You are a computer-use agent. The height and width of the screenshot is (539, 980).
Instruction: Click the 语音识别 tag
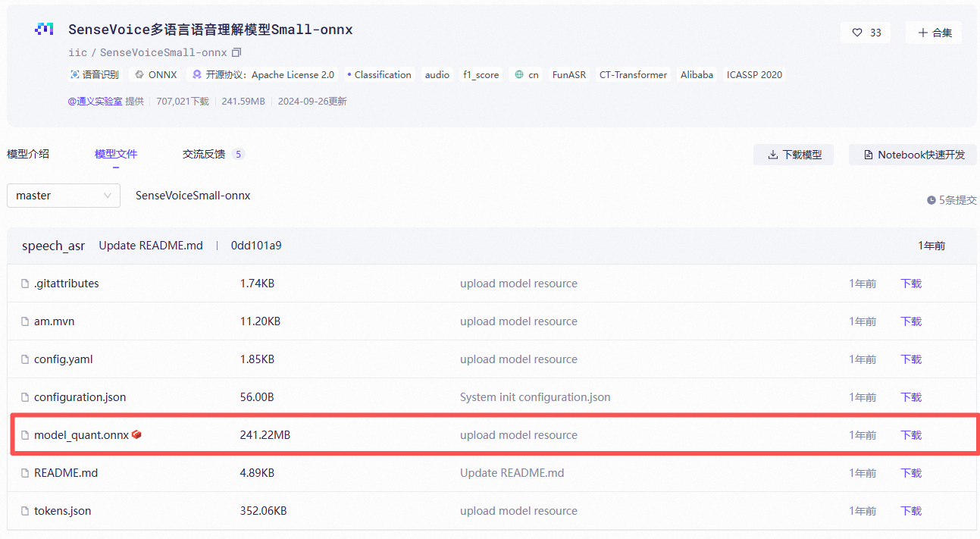click(94, 74)
